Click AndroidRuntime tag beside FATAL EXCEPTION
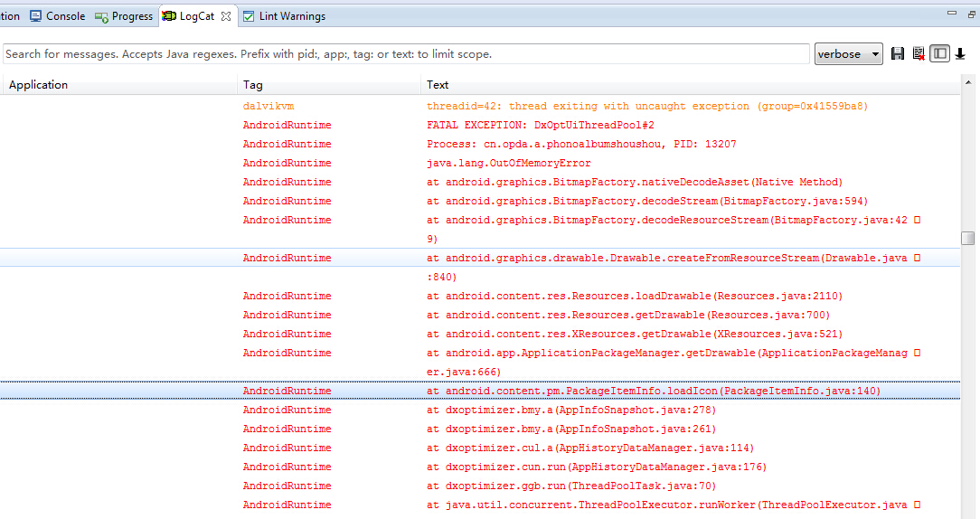 pos(287,125)
